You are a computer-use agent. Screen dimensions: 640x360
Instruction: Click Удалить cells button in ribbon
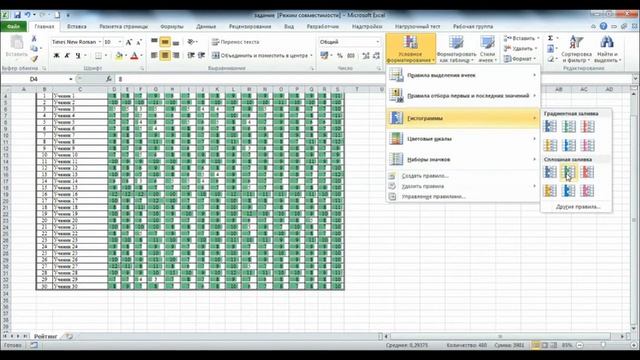[x=520, y=49]
